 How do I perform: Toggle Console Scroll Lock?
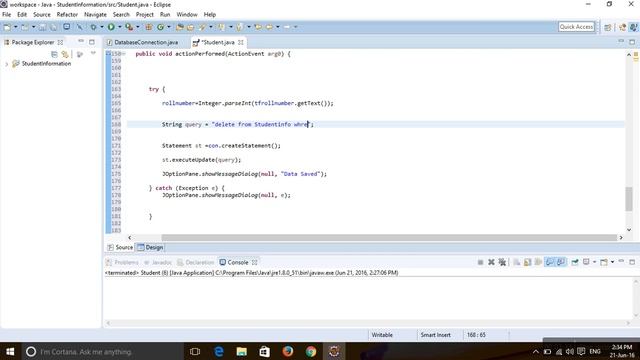(527, 262)
